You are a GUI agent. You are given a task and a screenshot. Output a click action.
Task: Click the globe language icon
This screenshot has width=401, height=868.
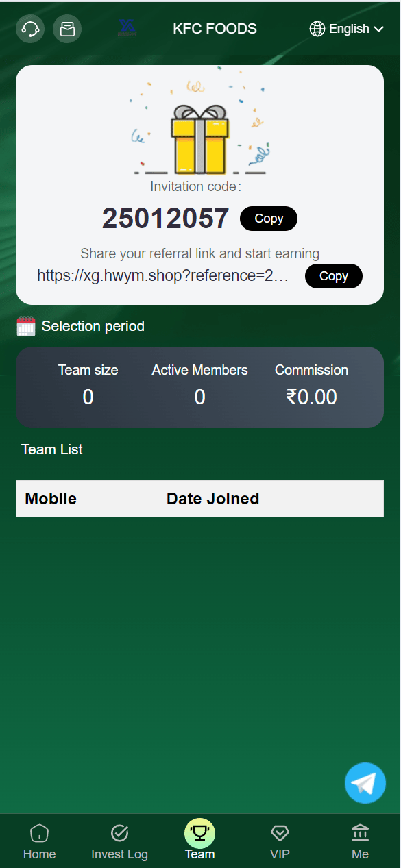317,29
